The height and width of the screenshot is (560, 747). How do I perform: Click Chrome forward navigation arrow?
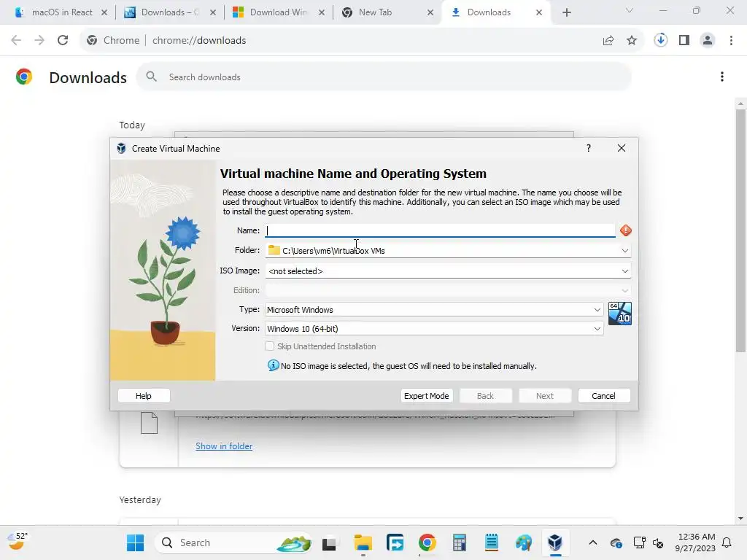pyautogui.click(x=39, y=41)
